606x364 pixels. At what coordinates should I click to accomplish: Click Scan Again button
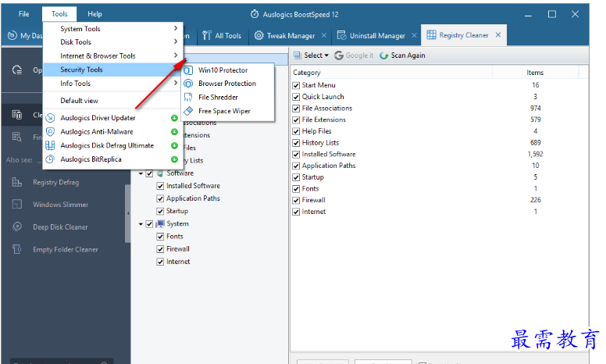click(x=402, y=55)
